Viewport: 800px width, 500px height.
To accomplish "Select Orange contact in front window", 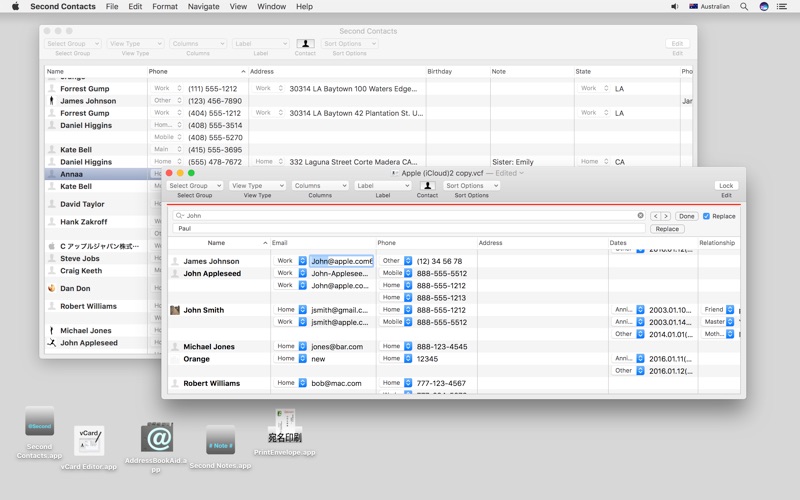I will [196, 359].
